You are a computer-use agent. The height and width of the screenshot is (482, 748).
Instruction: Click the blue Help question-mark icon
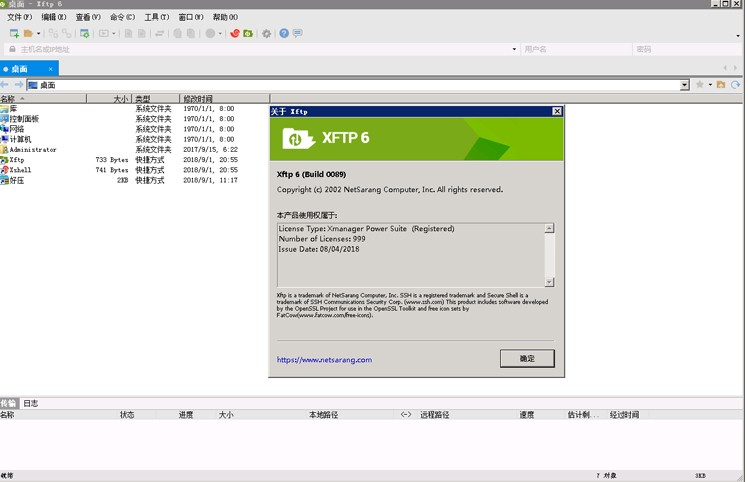pos(284,33)
